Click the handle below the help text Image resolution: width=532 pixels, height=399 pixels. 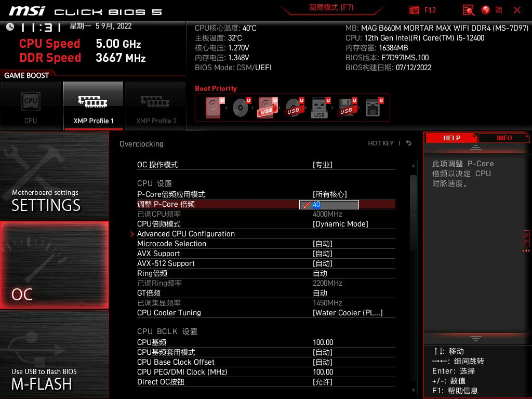[475, 338]
